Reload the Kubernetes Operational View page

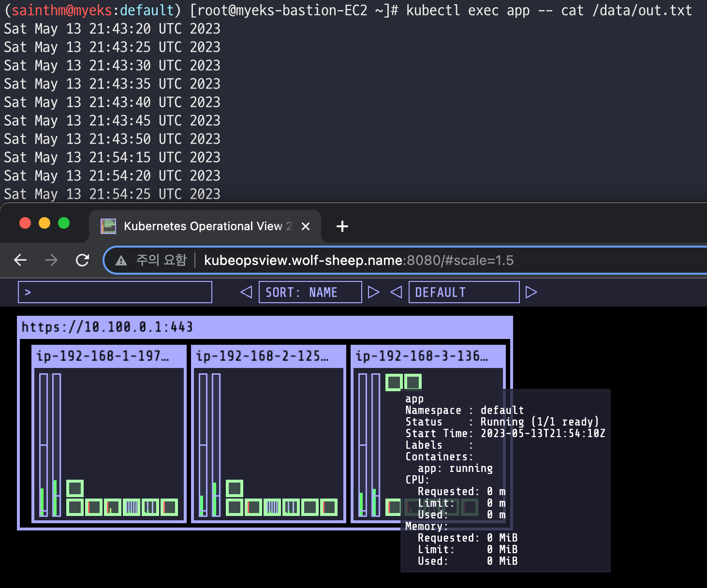tap(83, 260)
